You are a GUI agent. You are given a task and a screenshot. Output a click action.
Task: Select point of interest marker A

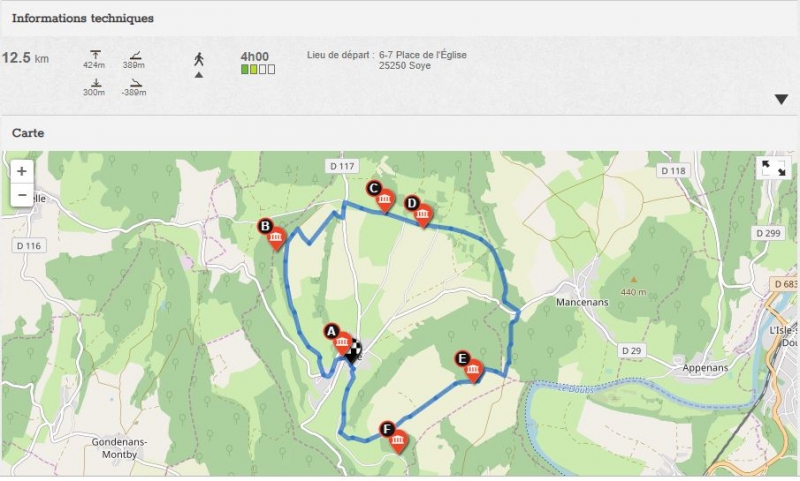click(338, 340)
